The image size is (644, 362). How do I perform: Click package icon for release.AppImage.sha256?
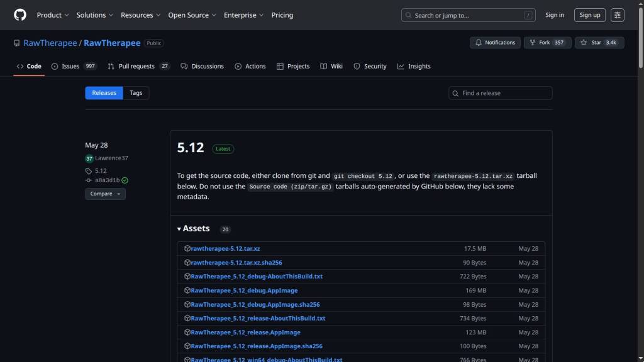point(187,346)
